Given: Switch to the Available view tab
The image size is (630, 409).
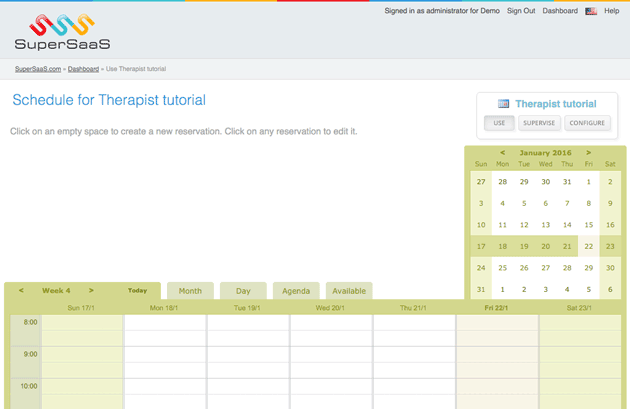Looking at the screenshot, I should pyautogui.click(x=349, y=291).
